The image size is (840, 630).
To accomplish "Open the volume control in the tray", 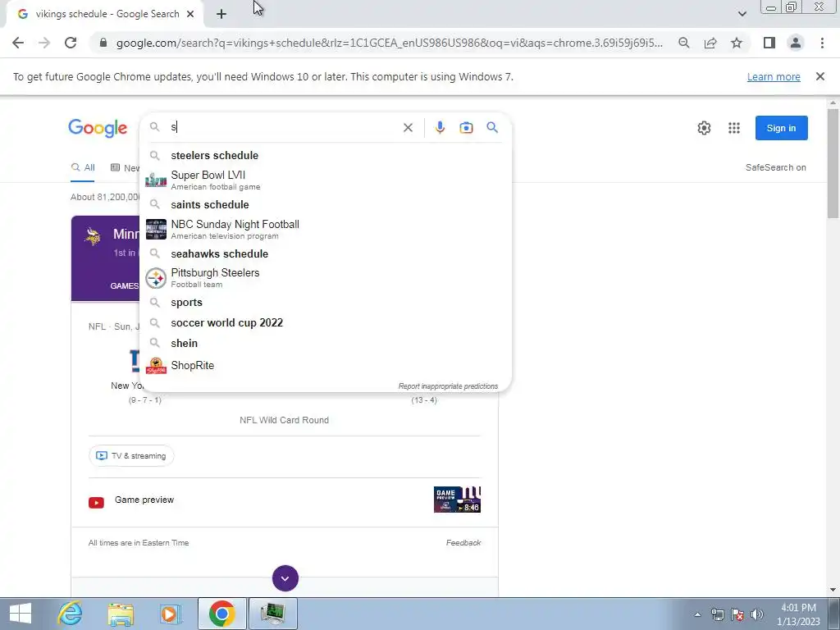I will pos(757,614).
